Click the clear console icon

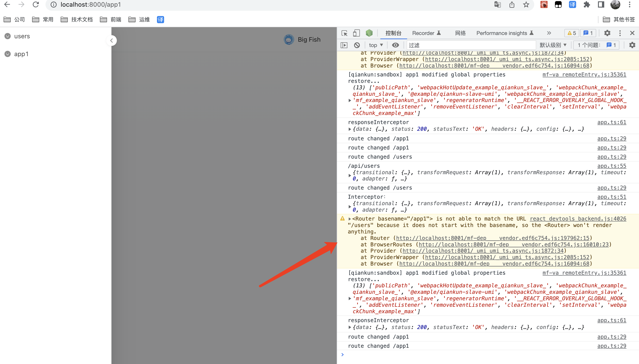pos(357,45)
